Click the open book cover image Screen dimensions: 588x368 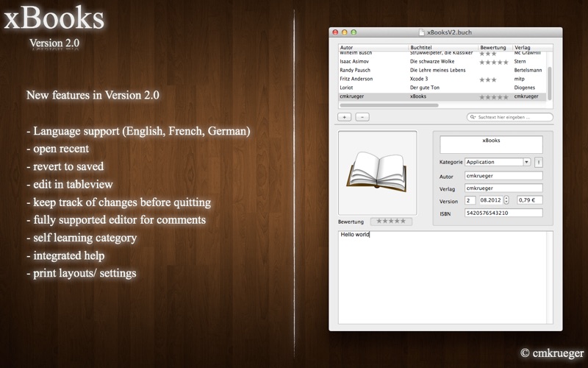[378, 173]
